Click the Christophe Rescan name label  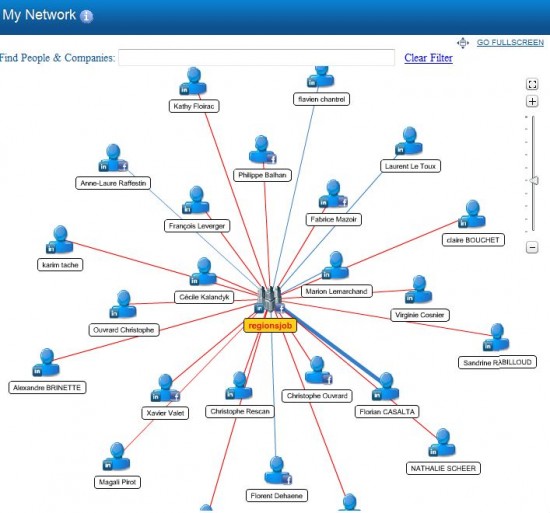click(240, 411)
